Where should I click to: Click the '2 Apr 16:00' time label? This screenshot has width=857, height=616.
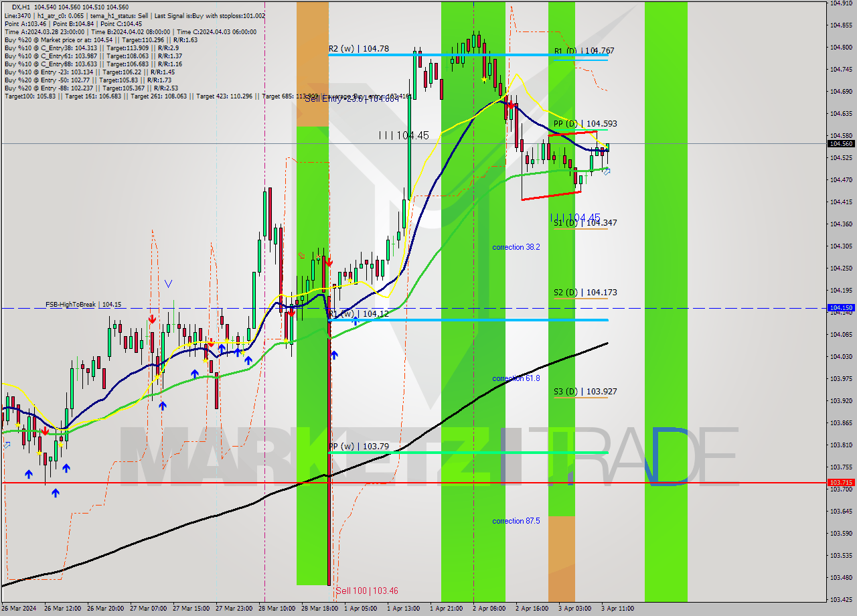coord(532,609)
